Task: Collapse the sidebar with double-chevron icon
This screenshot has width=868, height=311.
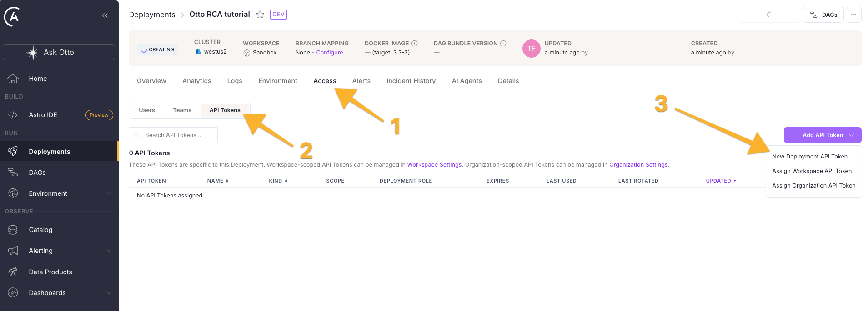Action: 105,15
